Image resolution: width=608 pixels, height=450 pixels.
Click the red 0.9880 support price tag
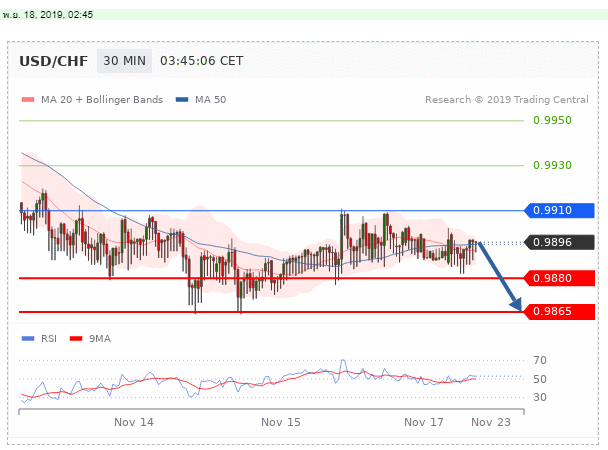tap(559, 278)
